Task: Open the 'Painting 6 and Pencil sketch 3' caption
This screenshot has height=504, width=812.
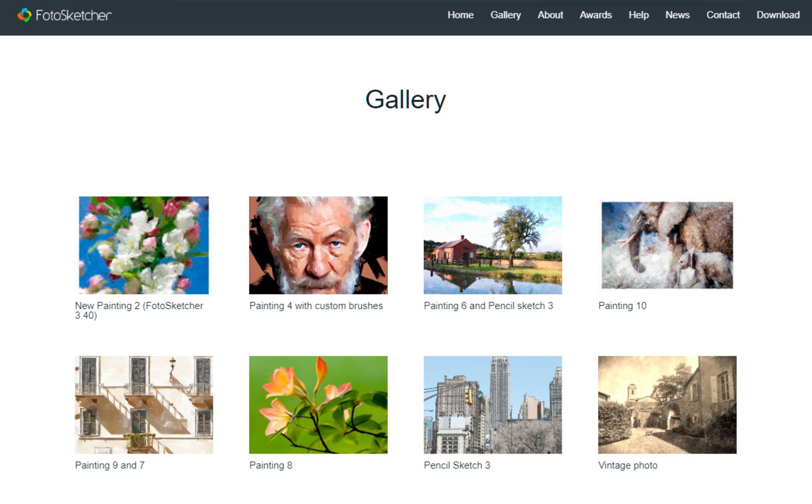Action: (x=488, y=306)
